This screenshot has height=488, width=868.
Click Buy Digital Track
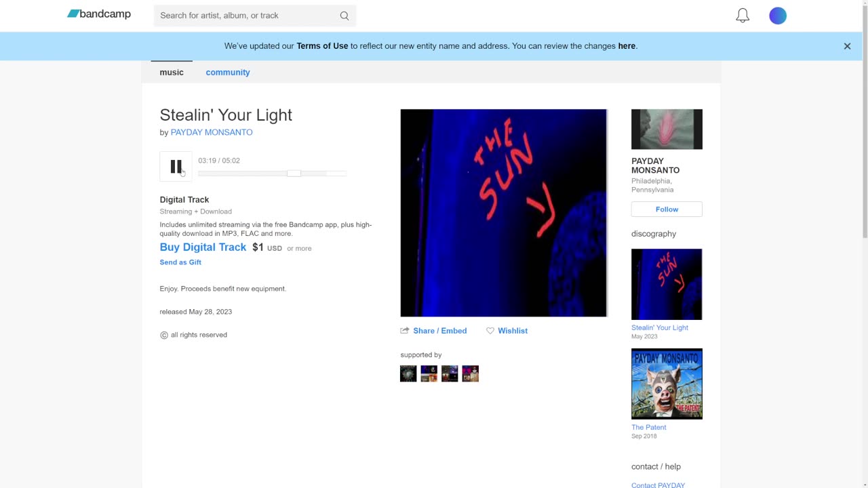[x=203, y=247]
